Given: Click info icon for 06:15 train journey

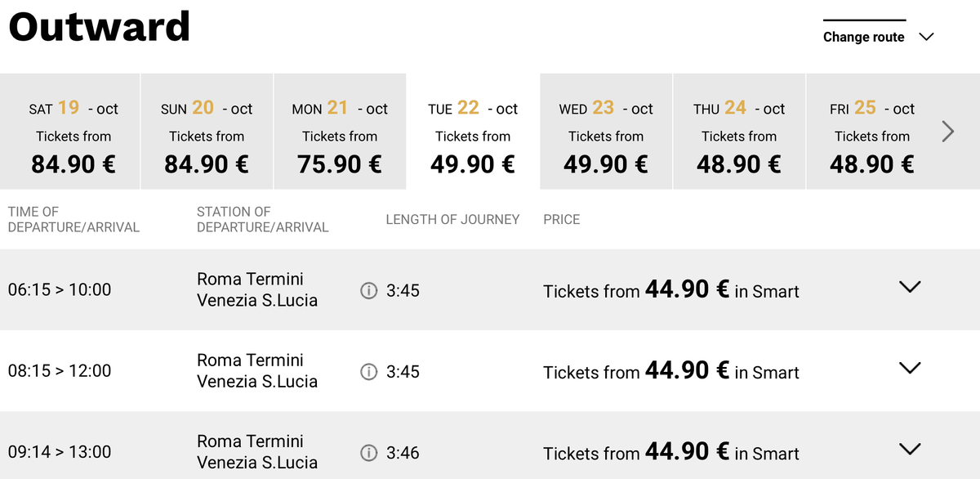Looking at the screenshot, I should click(x=369, y=290).
